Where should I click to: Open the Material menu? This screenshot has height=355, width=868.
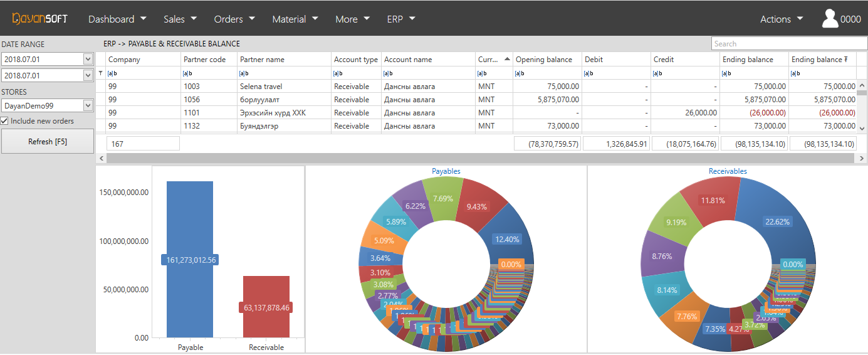coord(295,19)
